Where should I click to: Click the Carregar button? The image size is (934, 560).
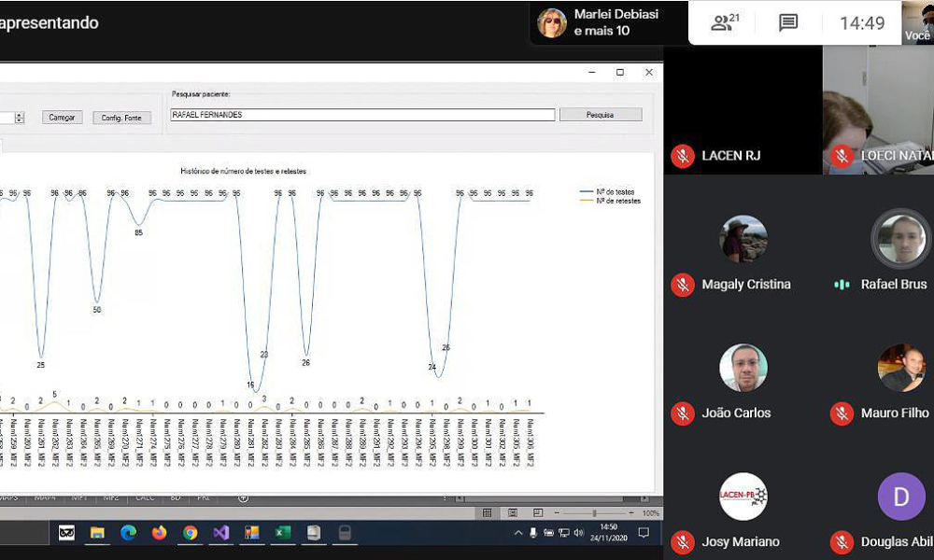[62, 118]
